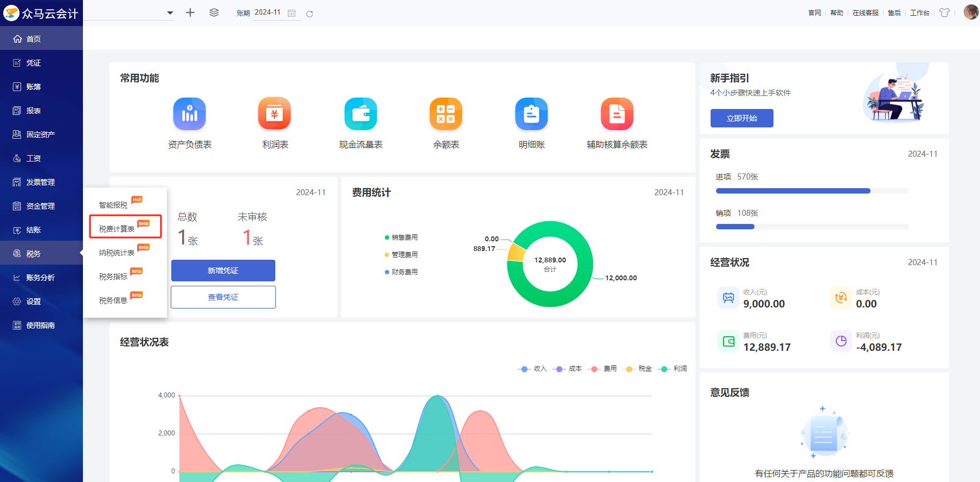Click the refresh icon beside the period
Viewport: 980px width, 482px height.
click(310, 14)
